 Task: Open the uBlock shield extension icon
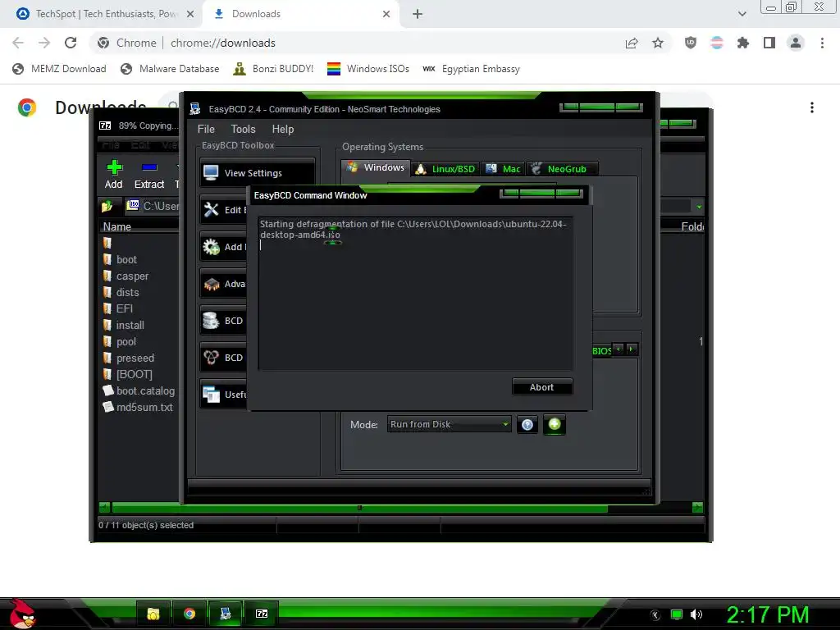(x=691, y=43)
